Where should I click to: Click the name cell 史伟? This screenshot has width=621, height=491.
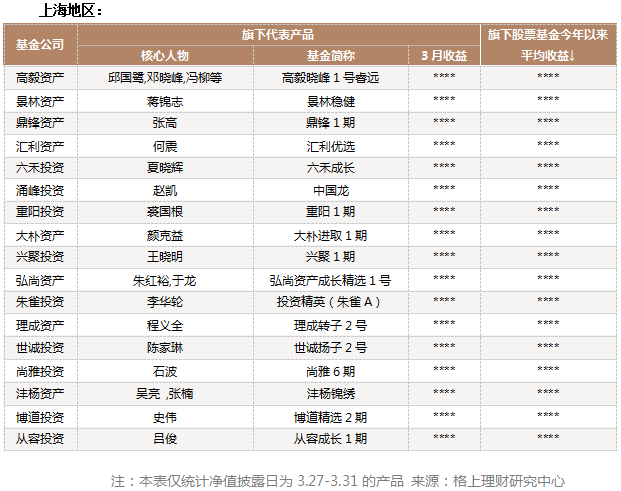(165, 418)
